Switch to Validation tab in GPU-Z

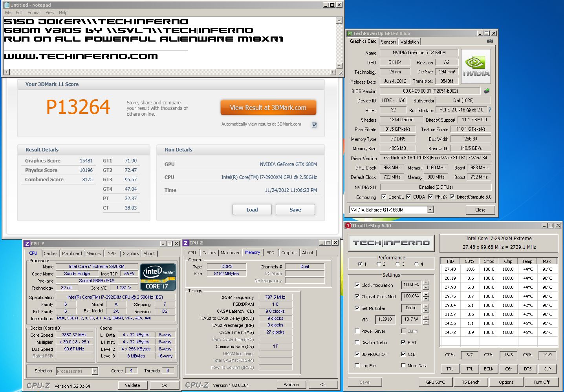410,42
